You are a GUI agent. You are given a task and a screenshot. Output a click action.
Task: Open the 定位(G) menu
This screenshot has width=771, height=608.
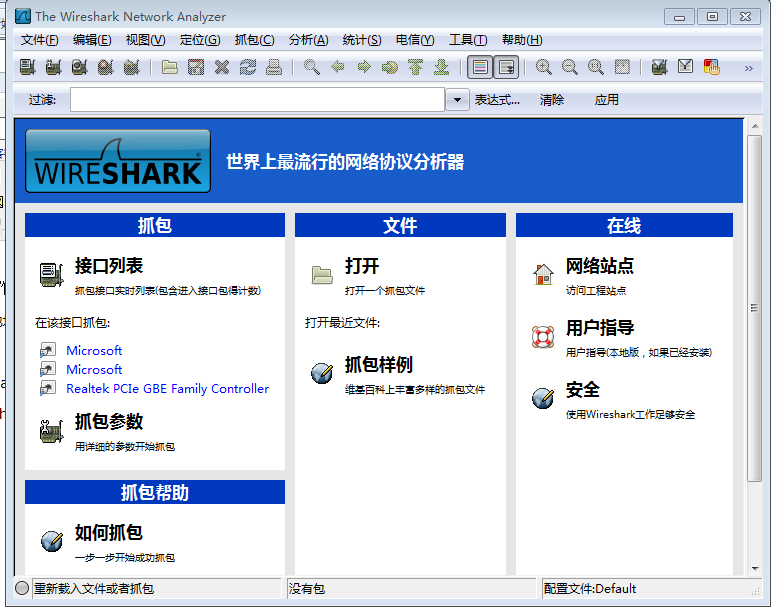pyautogui.click(x=200, y=40)
